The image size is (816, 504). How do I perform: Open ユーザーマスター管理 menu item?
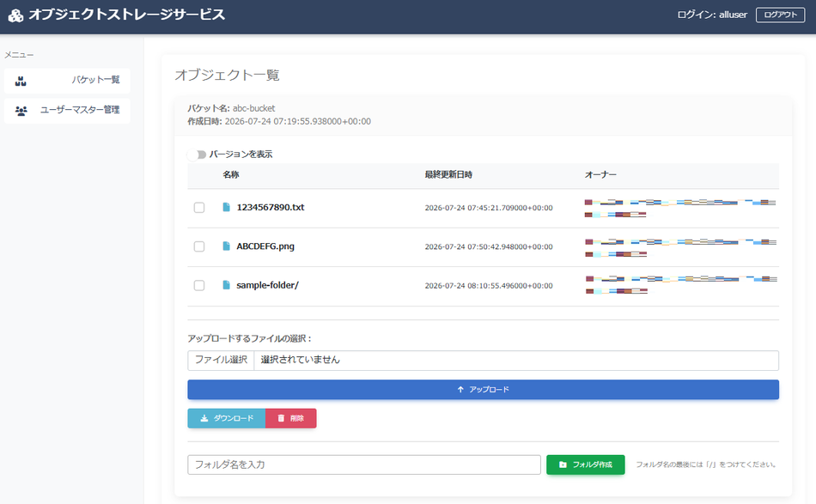coord(67,111)
